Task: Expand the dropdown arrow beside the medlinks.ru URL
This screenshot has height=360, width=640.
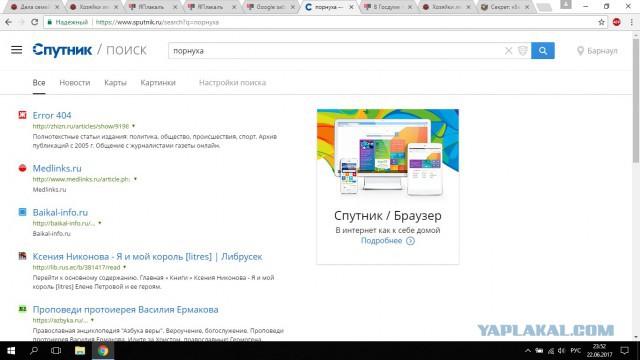Action: tap(135, 179)
